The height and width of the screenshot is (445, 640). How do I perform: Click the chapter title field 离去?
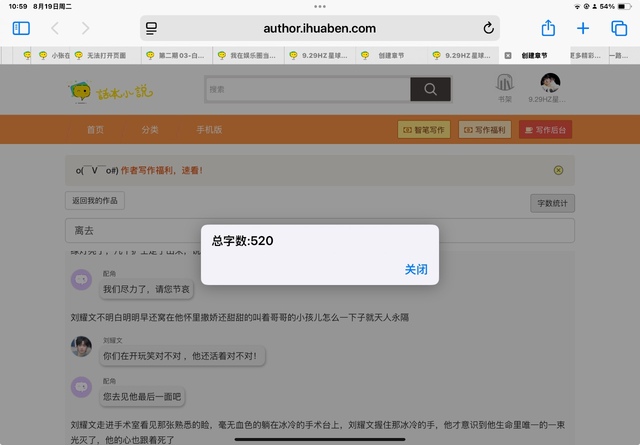pos(320,231)
